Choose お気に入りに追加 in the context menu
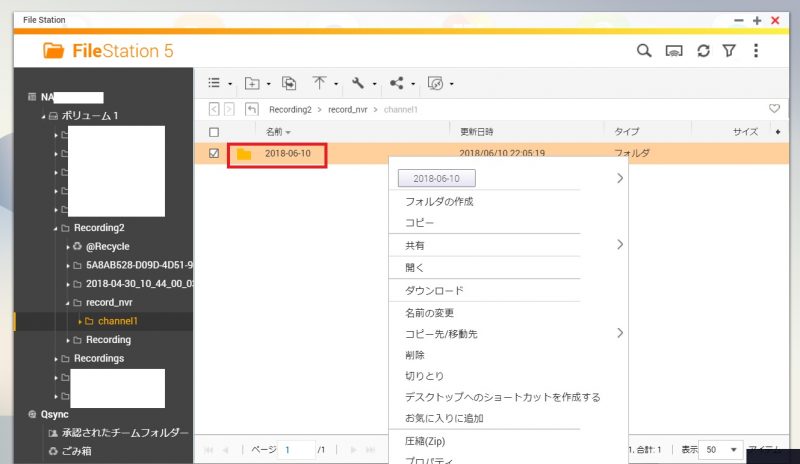Screen dimensions: 800x464 coord(444,419)
